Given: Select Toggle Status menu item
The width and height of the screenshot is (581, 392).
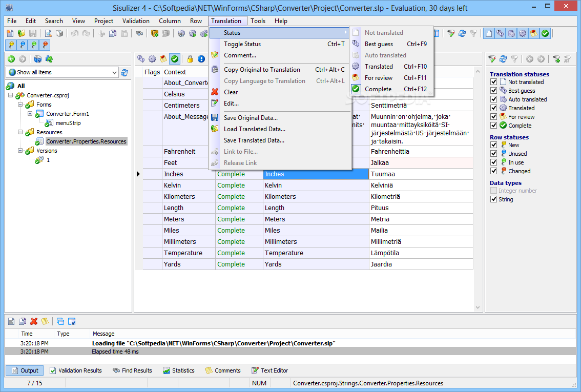Looking at the screenshot, I should pos(280,44).
